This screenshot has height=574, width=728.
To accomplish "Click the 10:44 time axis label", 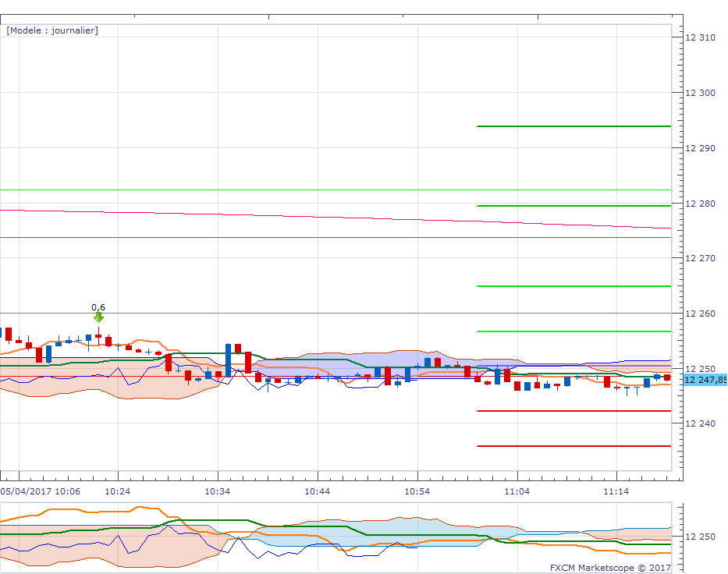I will click(317, 491).
